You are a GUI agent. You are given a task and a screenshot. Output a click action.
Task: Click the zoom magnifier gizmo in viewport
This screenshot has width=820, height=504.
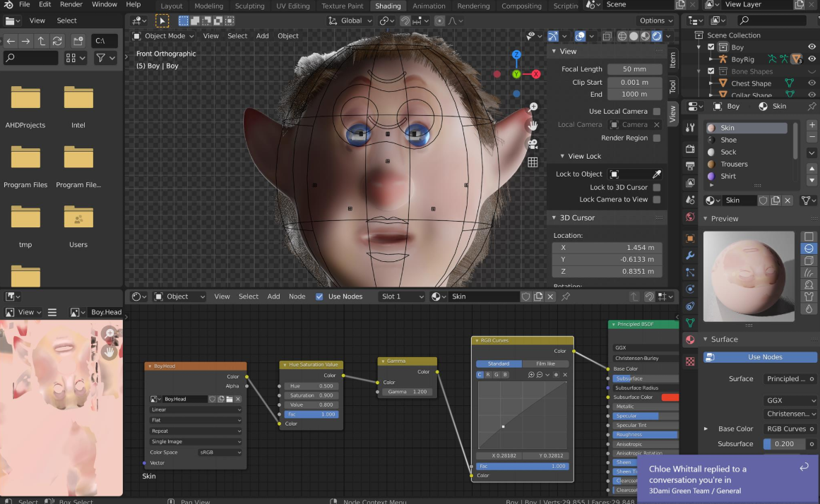(x=533, y=107)
